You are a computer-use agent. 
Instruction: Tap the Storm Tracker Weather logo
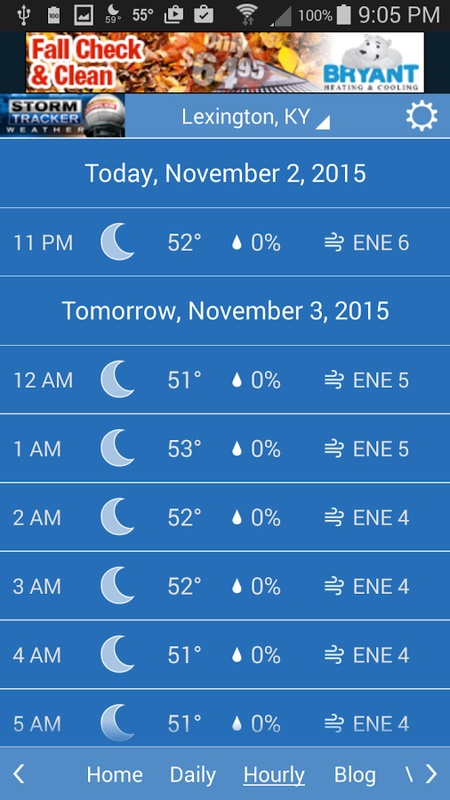62,116
